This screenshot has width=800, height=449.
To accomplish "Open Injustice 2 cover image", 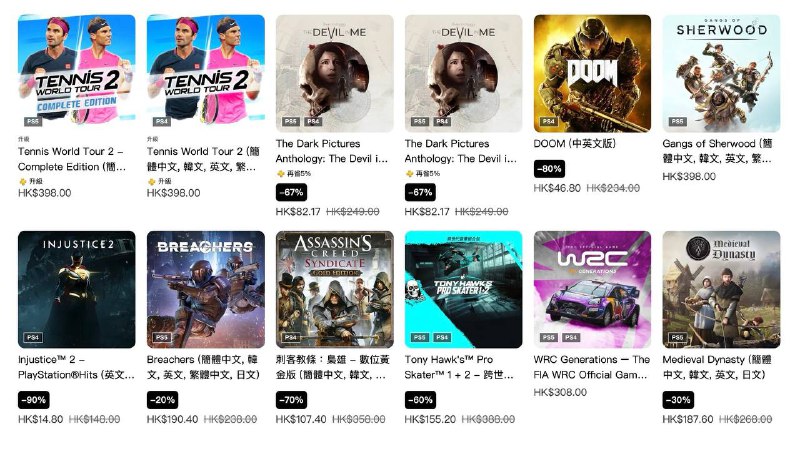I will [x=77, y=290].
